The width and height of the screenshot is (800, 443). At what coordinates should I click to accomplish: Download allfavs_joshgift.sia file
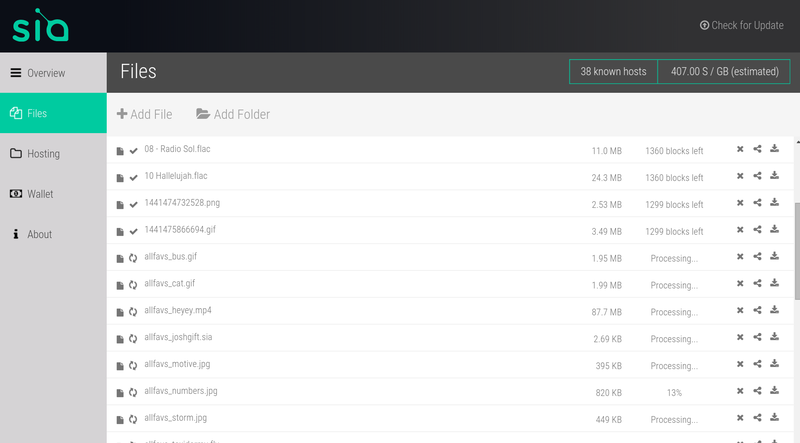(774, 337)
